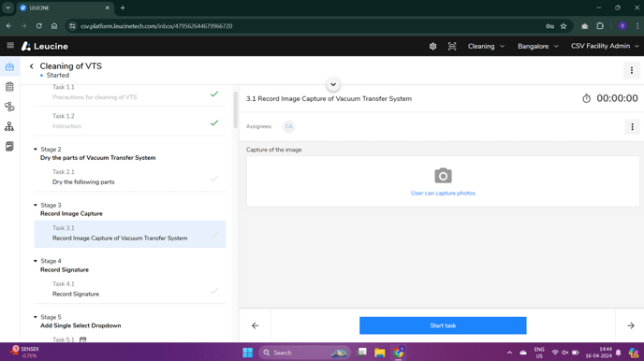Open settings gear in Leucine header
This screenshot has height=361, width=644.
click(432, 47)
